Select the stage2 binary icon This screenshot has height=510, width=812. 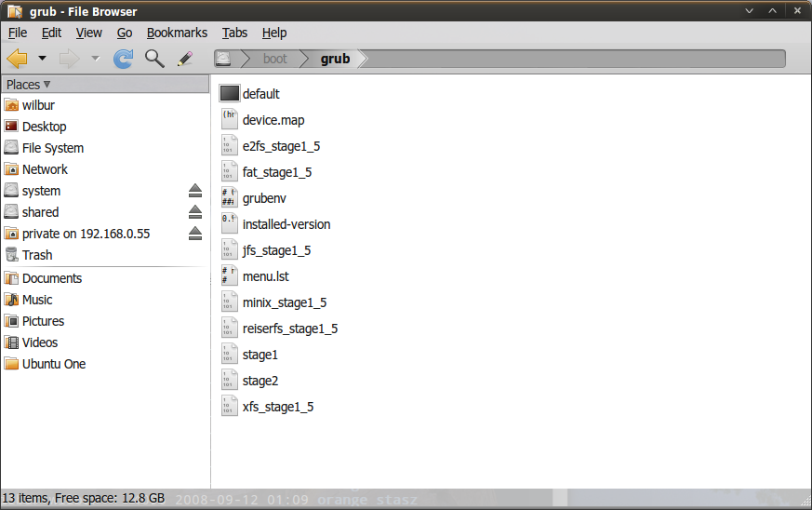point(230,381)
